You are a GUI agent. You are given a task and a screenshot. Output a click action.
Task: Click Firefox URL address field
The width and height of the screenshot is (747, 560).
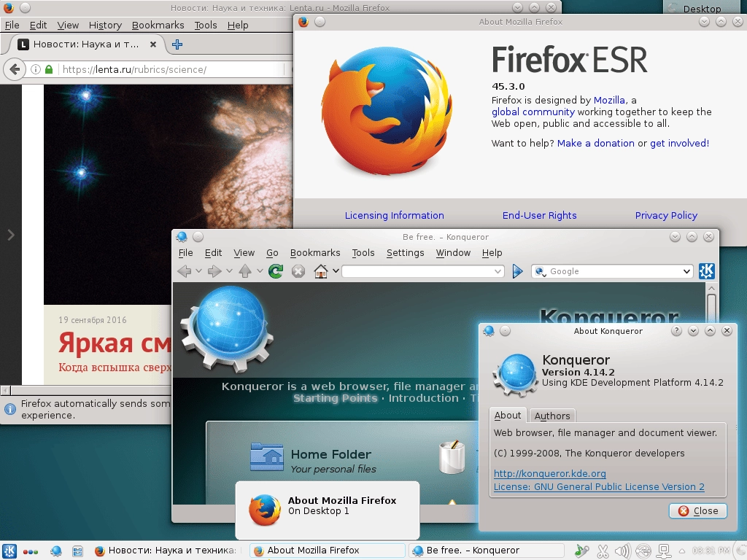[x=171, y=69]
